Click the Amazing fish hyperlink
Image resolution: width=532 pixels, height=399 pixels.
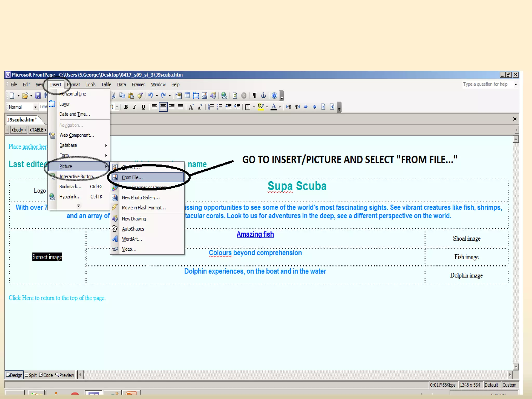point(255,234)
